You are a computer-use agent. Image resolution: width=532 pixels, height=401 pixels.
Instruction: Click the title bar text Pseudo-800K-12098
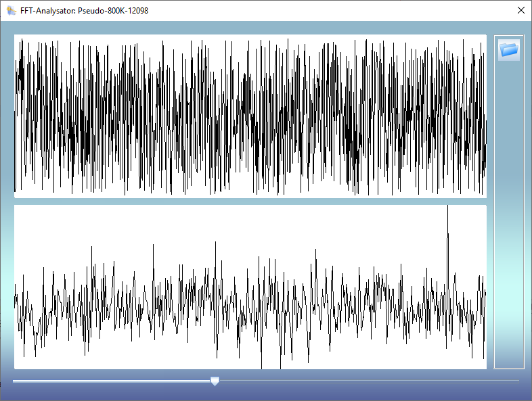tap(113, 10)
